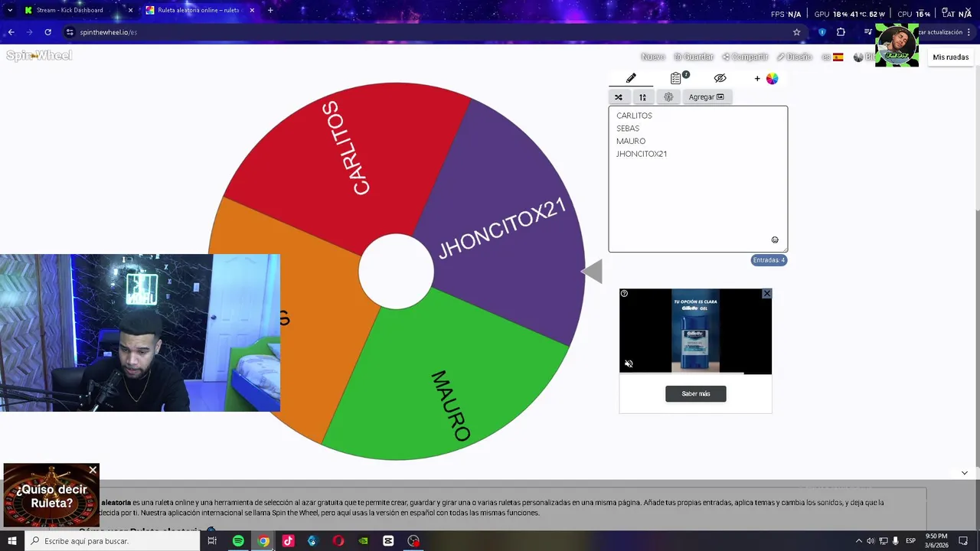Open the 9:50 PM clock calendar
This screenshot has height=551, width=980.
(x=936, y=540)
